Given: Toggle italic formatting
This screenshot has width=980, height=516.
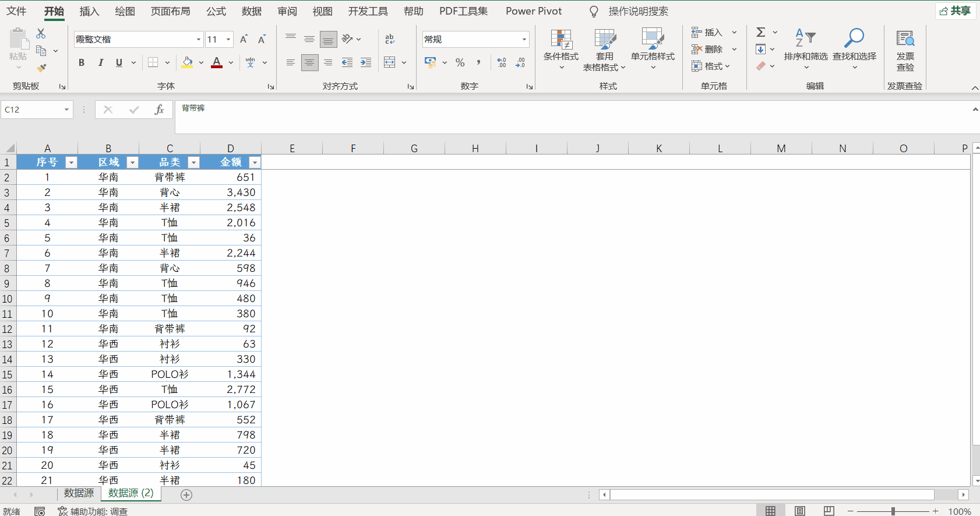Looking at the screenshot, I should click(101, 62).
